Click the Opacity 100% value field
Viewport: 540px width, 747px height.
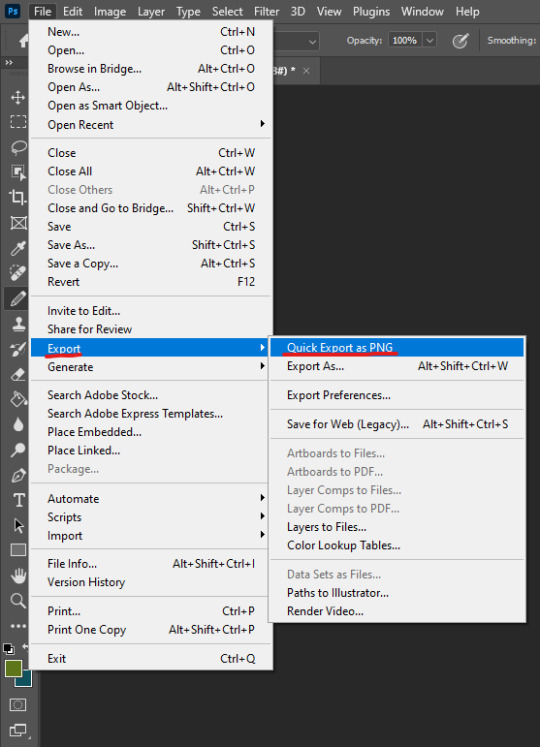pos(405,40)
